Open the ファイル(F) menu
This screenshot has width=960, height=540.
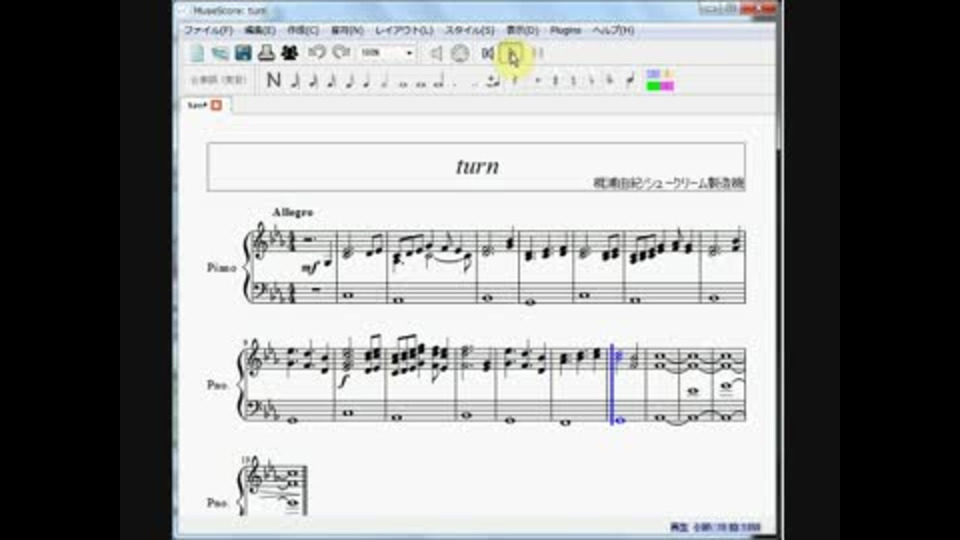point(208,30)
